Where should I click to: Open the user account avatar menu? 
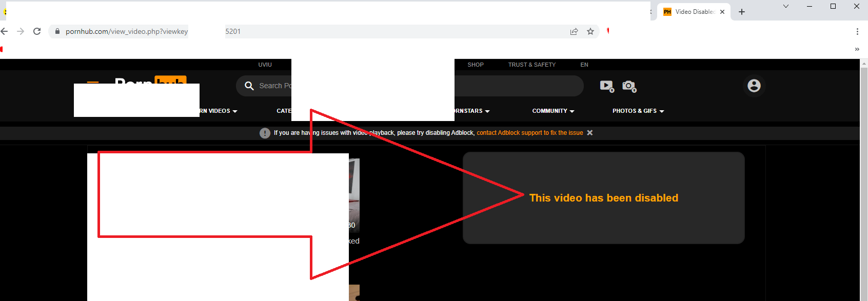click(x=754, y=86)
